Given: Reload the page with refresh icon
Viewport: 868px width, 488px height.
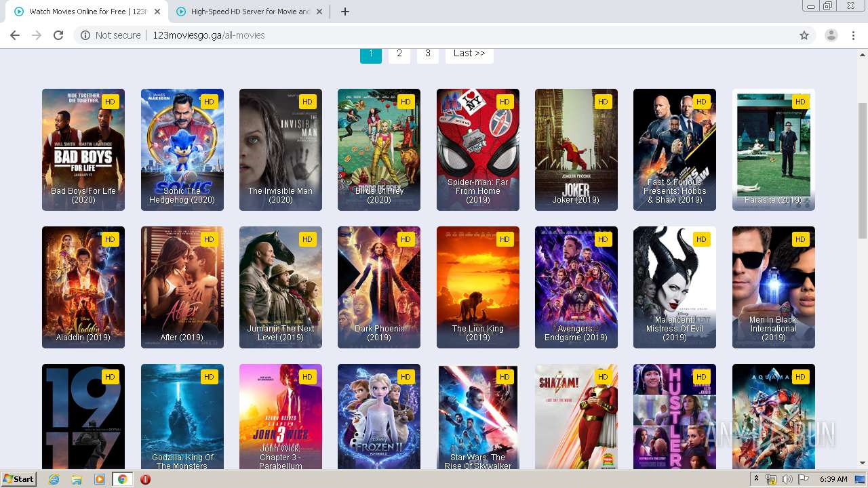Looking at the screenshot, I should pos(58,35).
